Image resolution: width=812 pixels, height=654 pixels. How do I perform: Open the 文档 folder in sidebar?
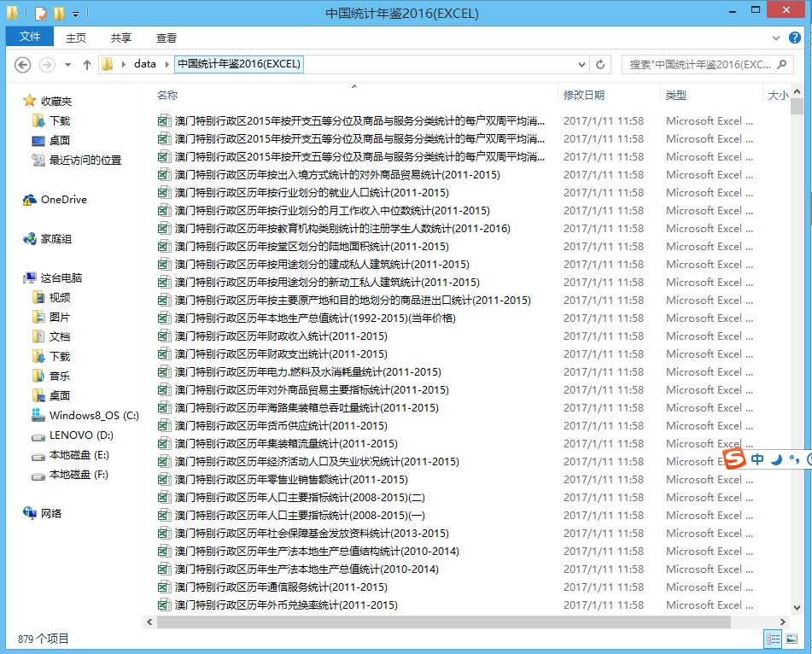(x=60, y=336)
